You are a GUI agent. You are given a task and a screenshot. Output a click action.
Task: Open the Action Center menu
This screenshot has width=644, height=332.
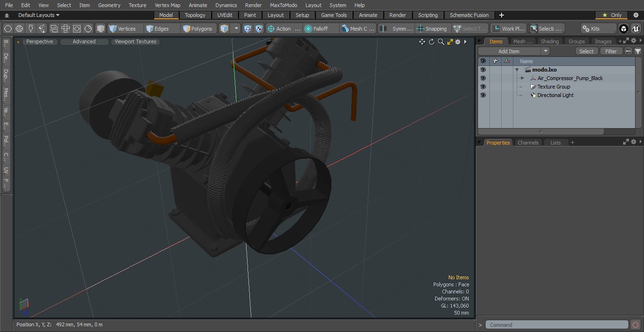tap(284, 29)
